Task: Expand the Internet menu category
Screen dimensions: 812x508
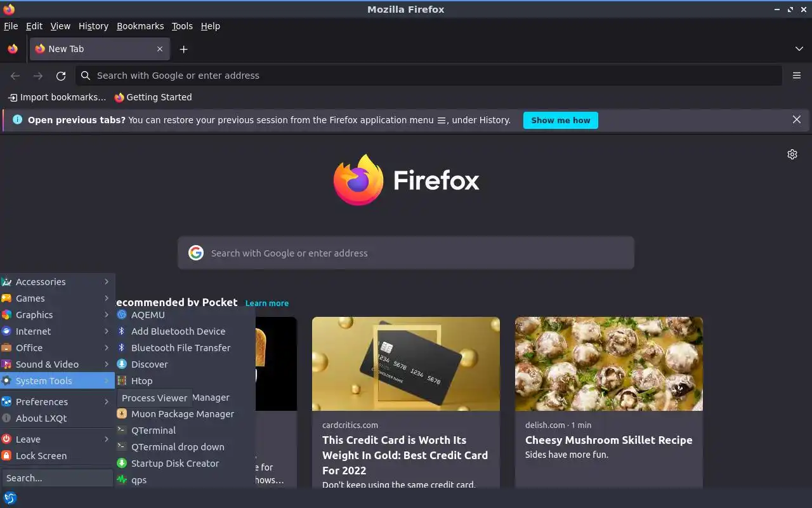Action: [57, 331]
